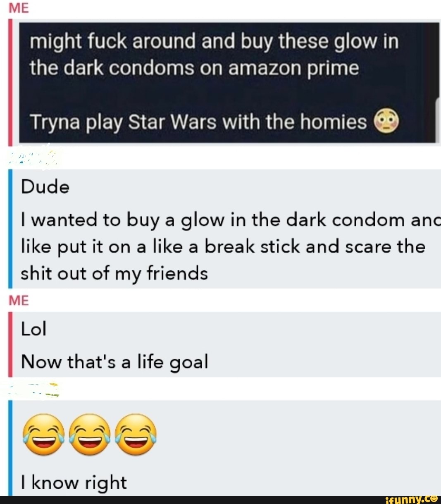Select the 'I wanted to buy' message line

pyautogui.click(x=231, y=220)
